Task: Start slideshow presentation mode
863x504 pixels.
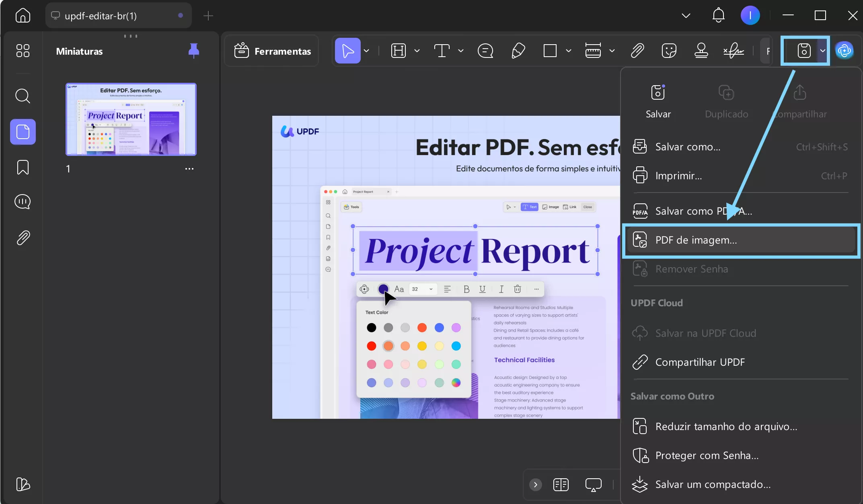Action: 593,485
